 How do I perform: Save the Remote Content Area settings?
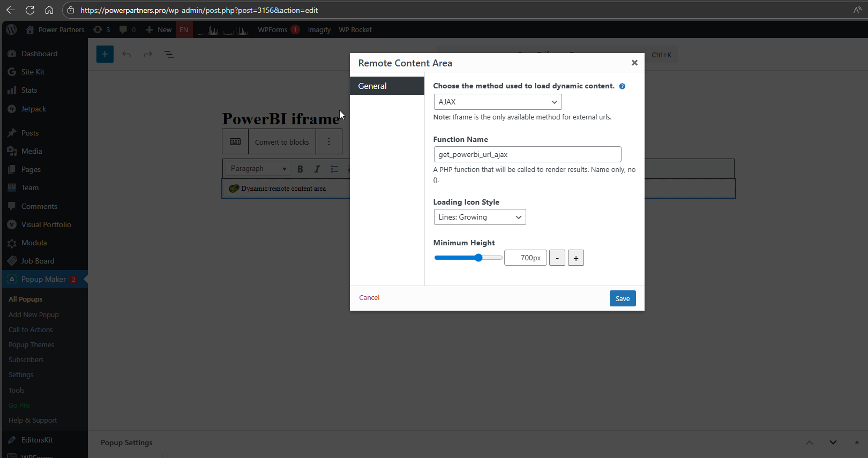tap(623, 298)
